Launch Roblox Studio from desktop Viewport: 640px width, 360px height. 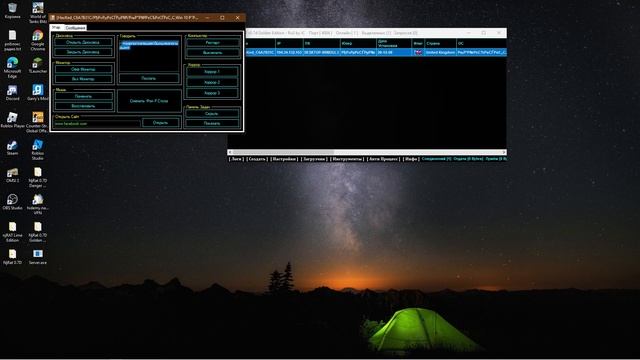[38, 149]
